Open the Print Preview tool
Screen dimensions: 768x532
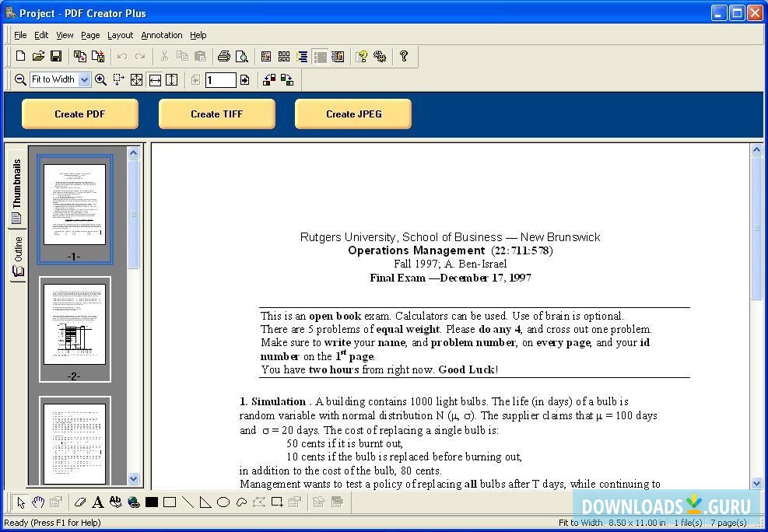[242, 56]
